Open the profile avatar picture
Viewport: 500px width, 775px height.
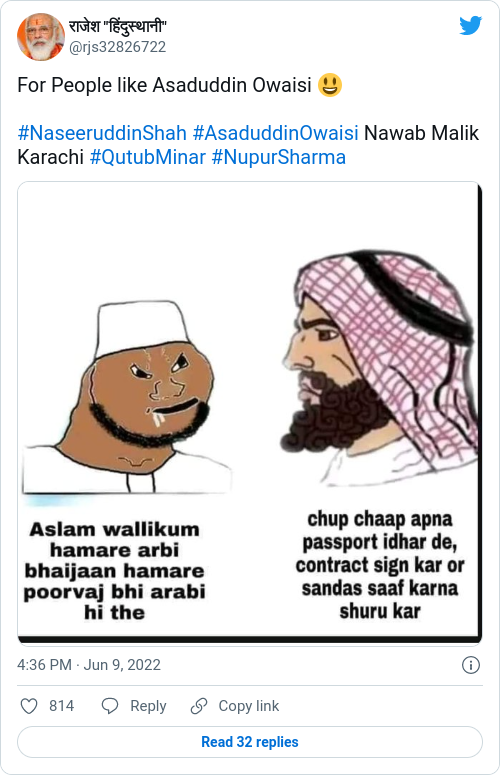[x=41, y=37]
